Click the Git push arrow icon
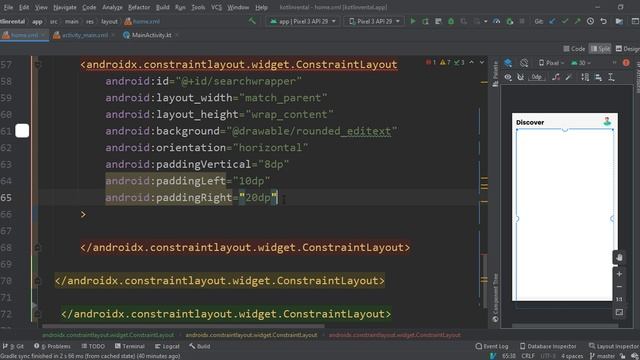Image resolution: width=640 pixels, height=360 pixels. click(x=578, y=21)
